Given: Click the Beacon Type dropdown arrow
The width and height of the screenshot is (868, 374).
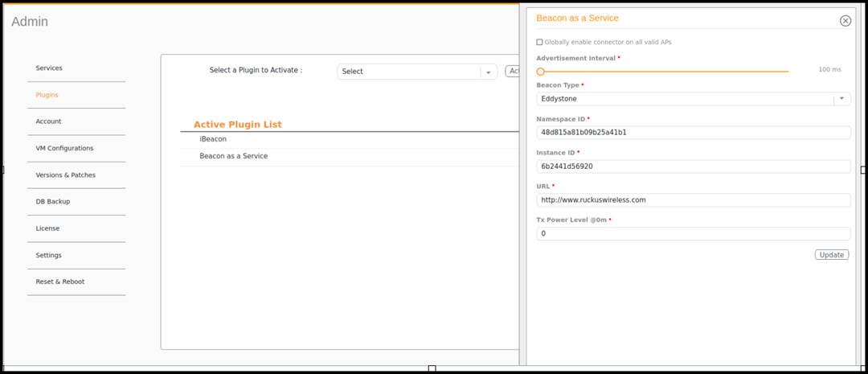Looking at the screenshot, I should click(841, 99).
